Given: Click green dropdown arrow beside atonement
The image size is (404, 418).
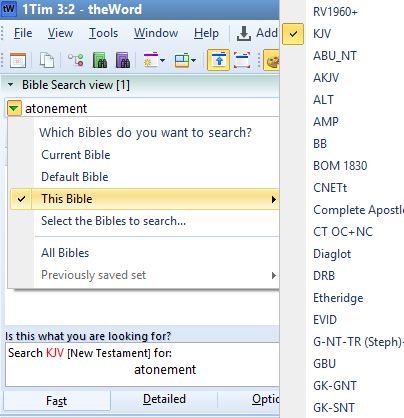Looking at the screenshot, I should (x=14, y=108).
